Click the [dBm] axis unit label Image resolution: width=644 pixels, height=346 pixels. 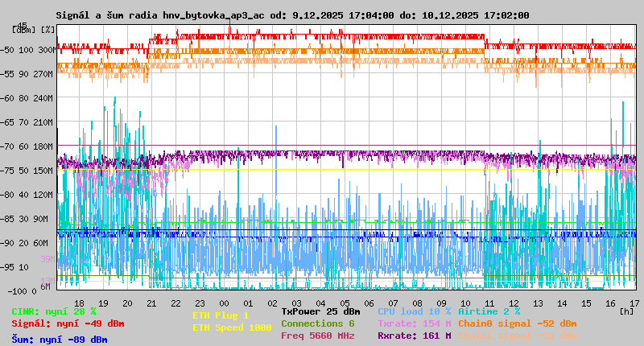pyautogui.click(x=23, y=29)
